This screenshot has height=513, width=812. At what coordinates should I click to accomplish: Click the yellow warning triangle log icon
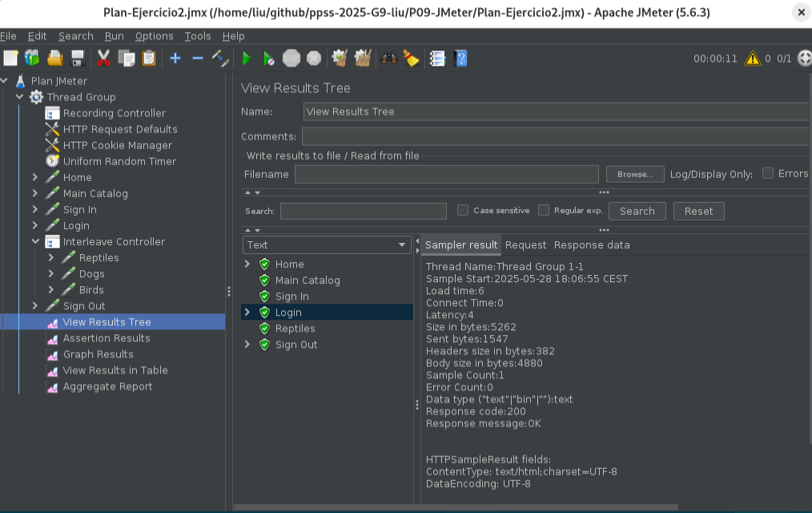[752, 59]
